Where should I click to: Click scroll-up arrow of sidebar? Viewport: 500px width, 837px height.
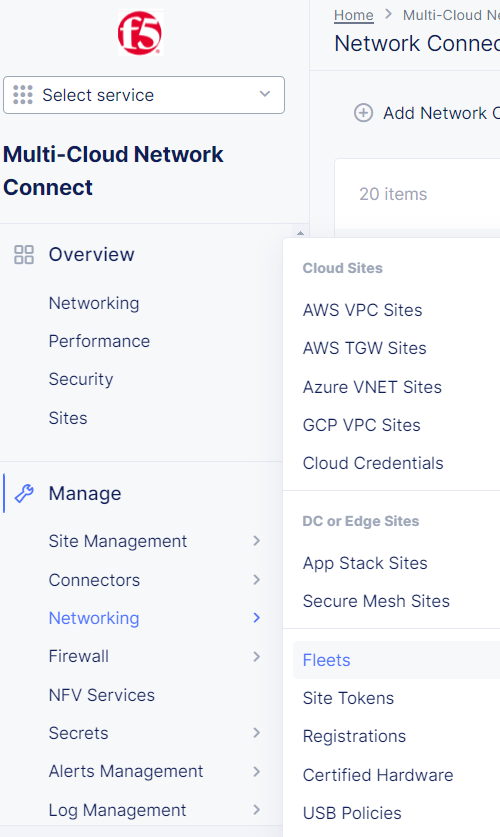[x=300, y=233]
